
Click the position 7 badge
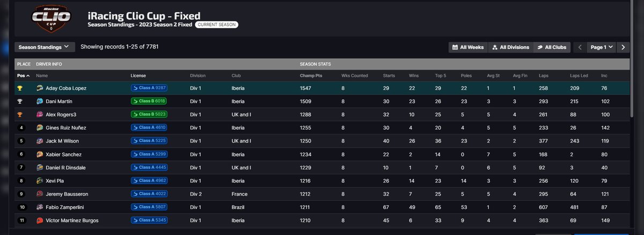pos(21,167)
